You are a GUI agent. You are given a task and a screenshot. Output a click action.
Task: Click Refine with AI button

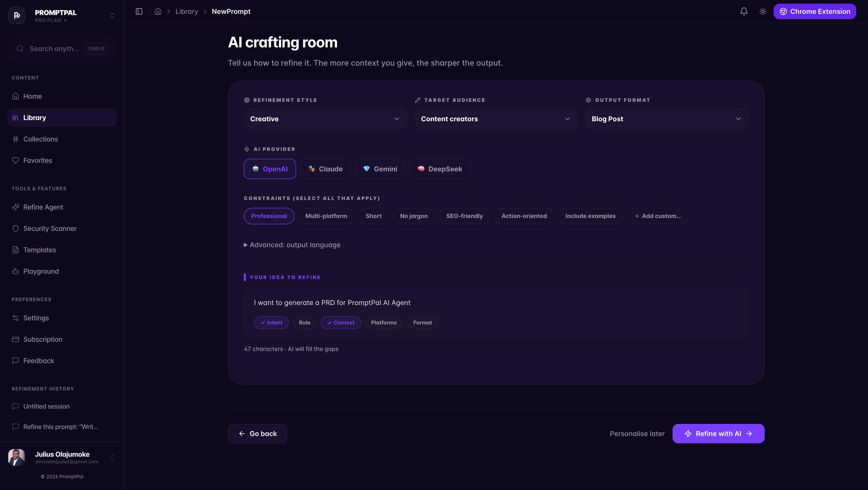tap(718, 433)
